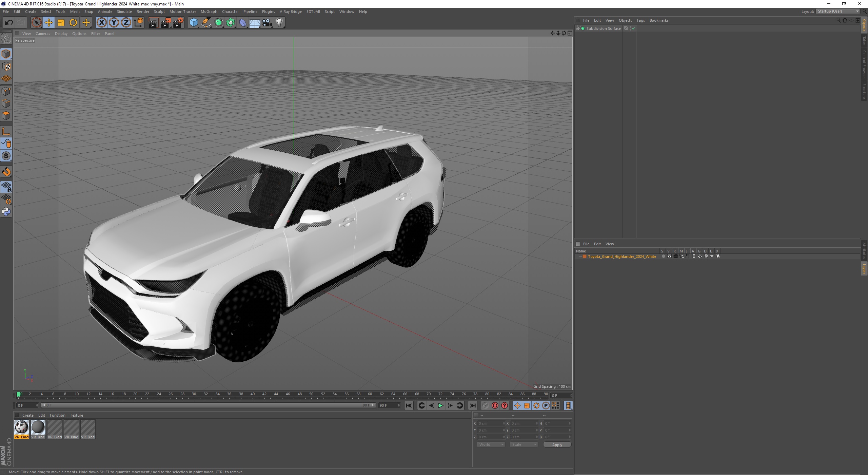The image size is (868, 475).
Task: Toggle Snap enable S icon
Action: point(6,156)
